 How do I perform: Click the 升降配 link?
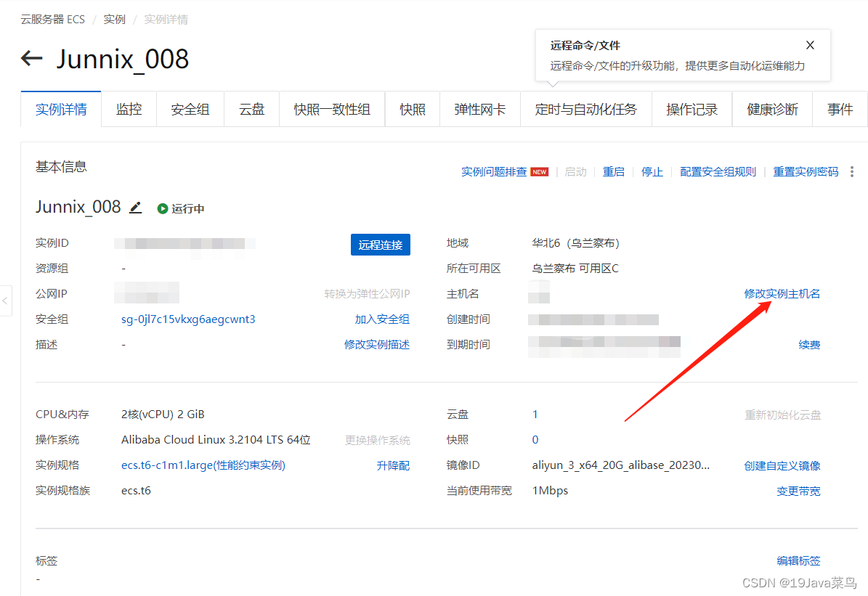pyautogui.click(x=393, y=465)
